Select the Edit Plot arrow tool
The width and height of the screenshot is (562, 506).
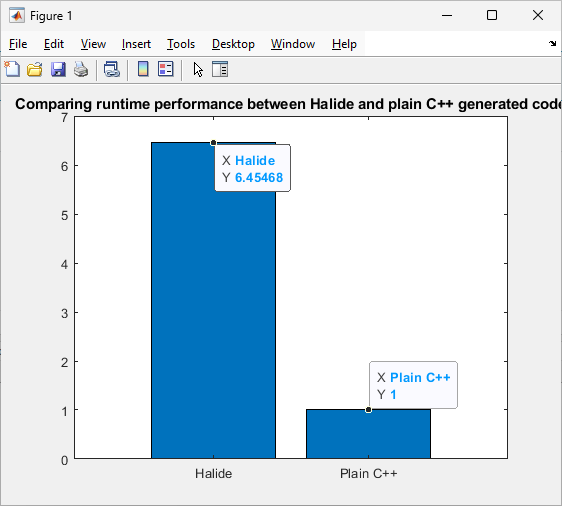click(198, 70)
